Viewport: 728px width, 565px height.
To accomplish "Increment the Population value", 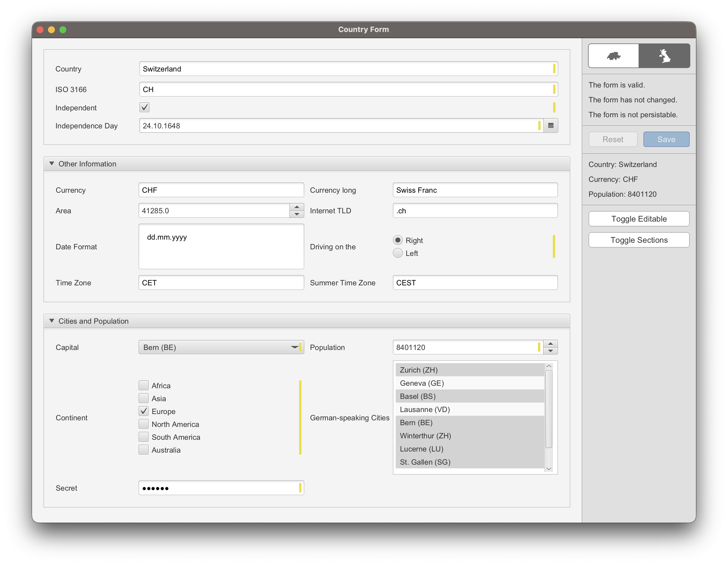I will click(550, 343).
